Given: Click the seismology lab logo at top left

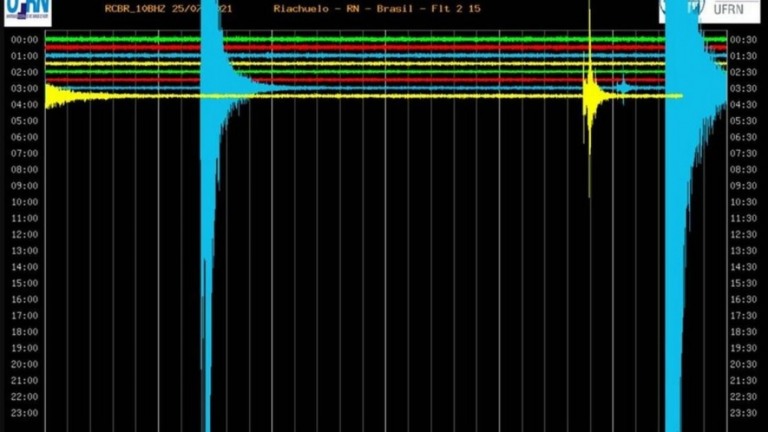Looking at the screenshot, I should click(28, 12).
